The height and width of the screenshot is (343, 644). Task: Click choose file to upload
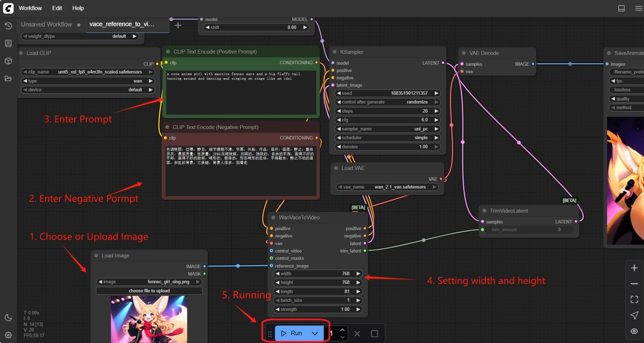pos(149,291)
